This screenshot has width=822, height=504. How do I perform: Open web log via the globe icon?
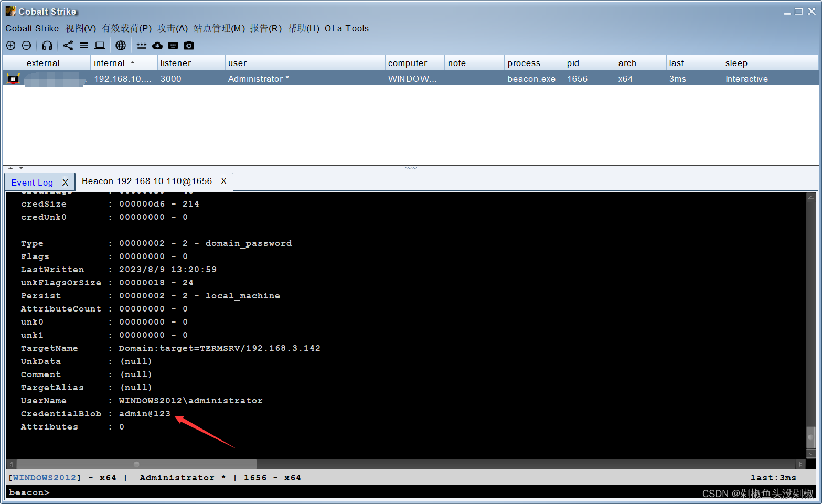(x=121, y=46)
